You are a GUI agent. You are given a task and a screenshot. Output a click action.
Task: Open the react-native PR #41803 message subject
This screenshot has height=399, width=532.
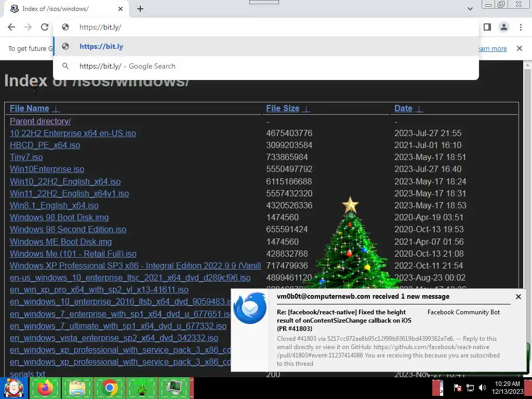[344, 320]
